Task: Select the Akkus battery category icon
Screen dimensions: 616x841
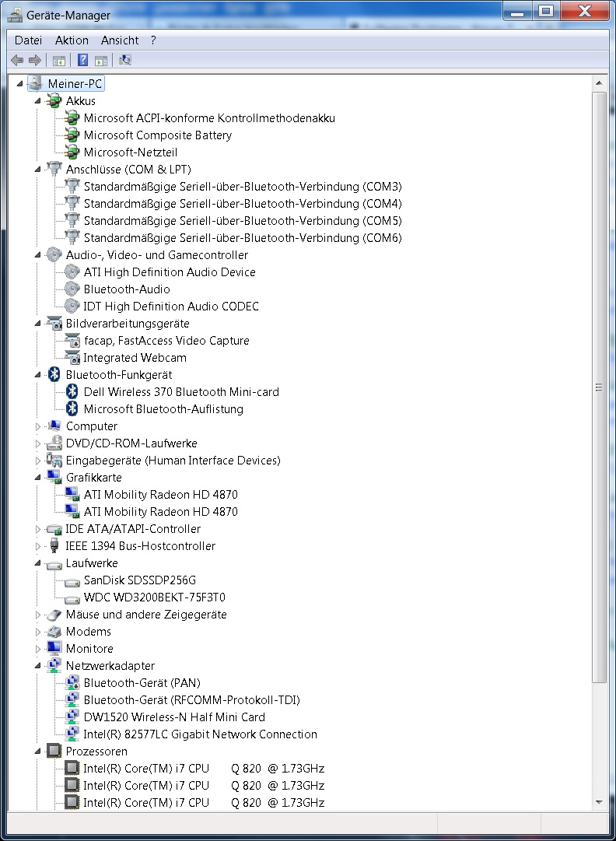Action: click(54, 100)
